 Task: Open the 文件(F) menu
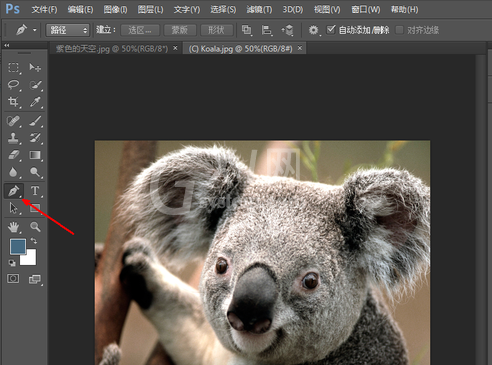[44, 9]
